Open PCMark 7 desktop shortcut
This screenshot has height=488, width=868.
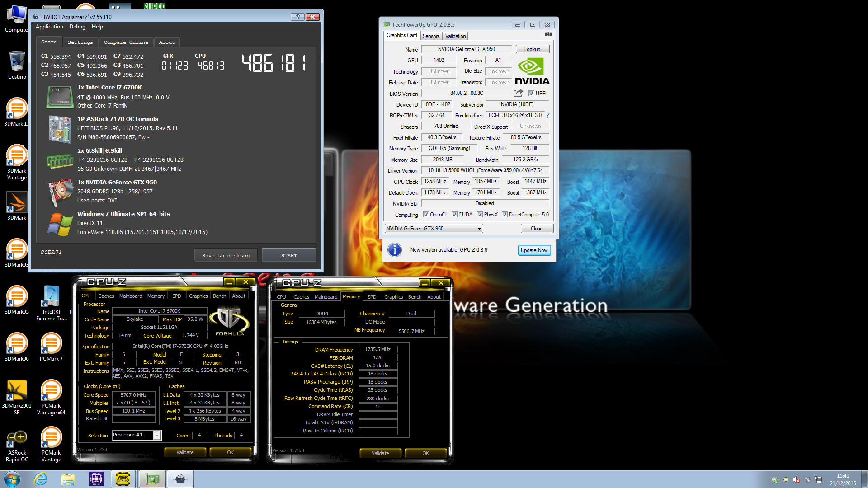point(51,347)
